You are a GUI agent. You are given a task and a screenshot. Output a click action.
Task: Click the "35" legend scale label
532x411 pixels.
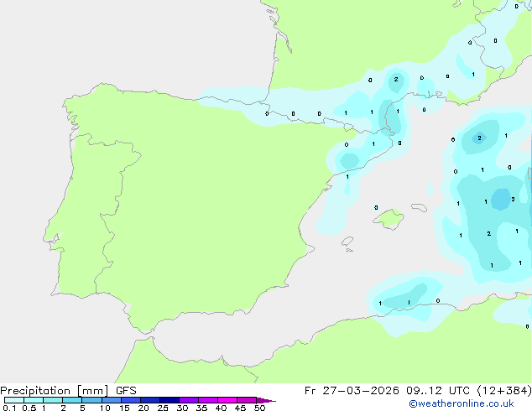(201, 408)
